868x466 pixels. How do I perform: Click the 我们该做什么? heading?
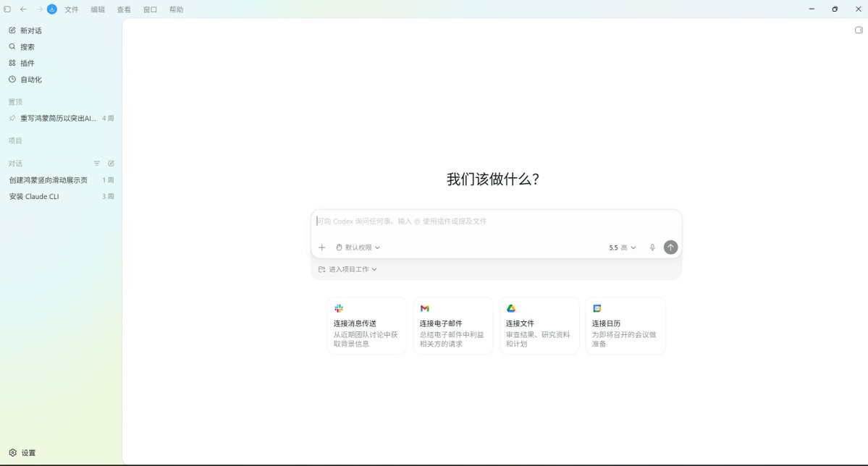coord(493,179)
